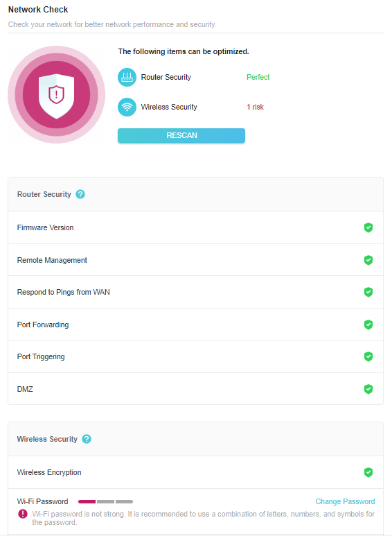Select the 'Respond to Pings from WAN' label
Screen dimensions: 392x536
[64, 293]
